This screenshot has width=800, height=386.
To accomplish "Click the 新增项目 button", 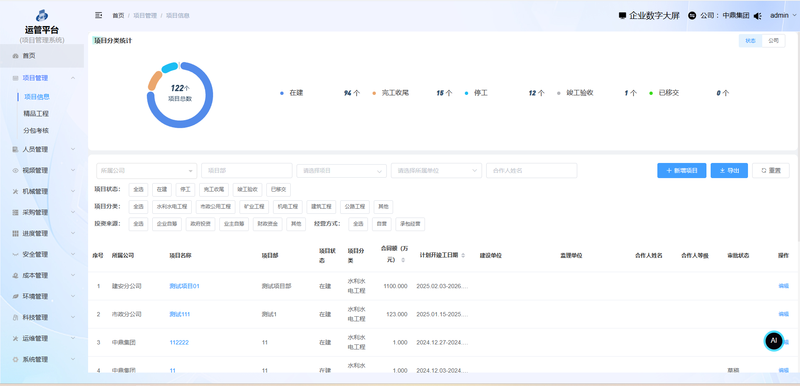I will 682,170.
